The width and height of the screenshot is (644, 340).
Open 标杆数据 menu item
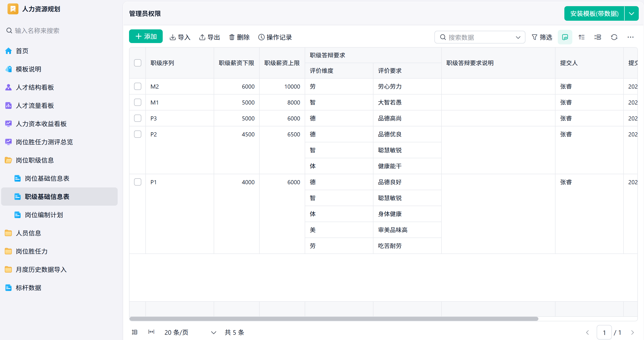(59, 288)
